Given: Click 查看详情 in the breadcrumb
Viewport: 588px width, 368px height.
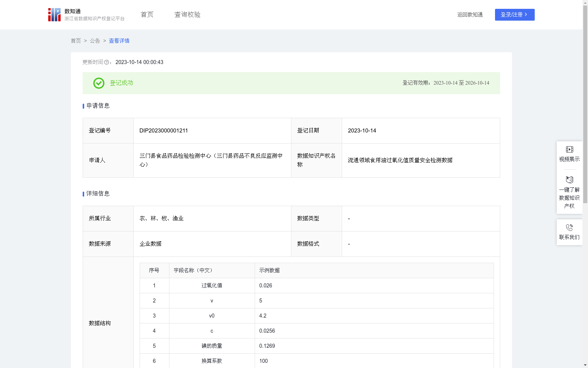Looking at the screenshot, I should [x=119, y=41].
